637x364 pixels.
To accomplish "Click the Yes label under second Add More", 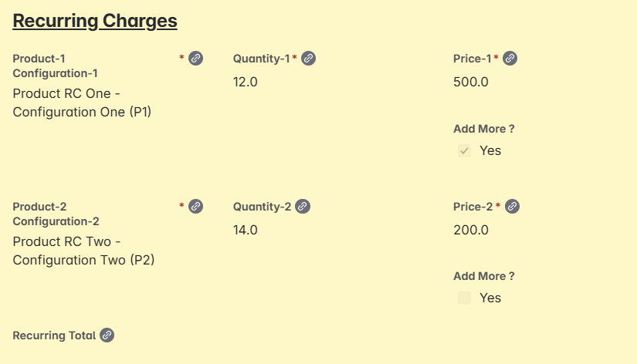I will [490, 298].
